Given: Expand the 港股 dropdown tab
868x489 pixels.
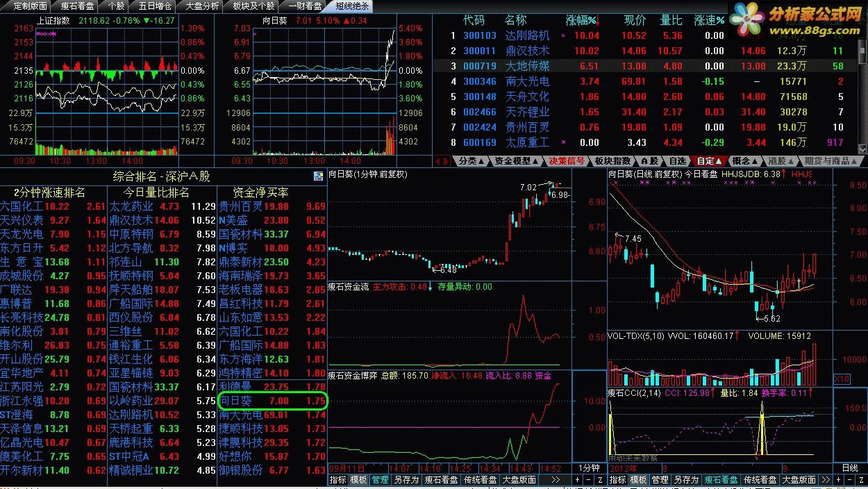Looking at the screenshot, I should click(x=780, y=160).
